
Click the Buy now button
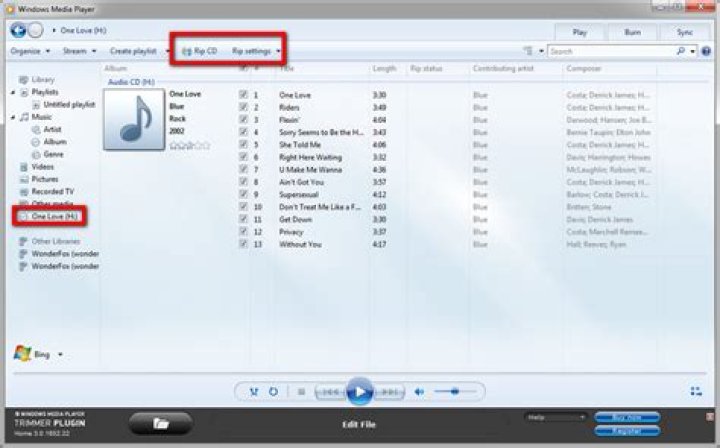coord(627,417)
